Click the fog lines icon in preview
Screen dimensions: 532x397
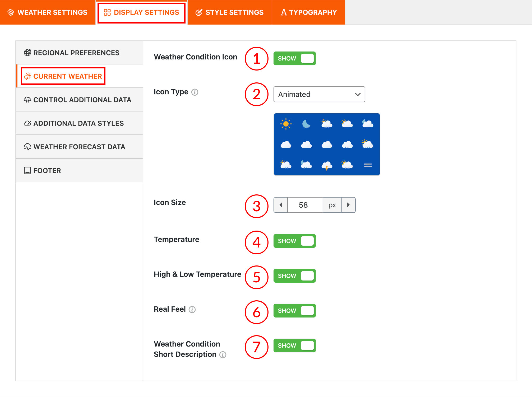coord(368,165)
